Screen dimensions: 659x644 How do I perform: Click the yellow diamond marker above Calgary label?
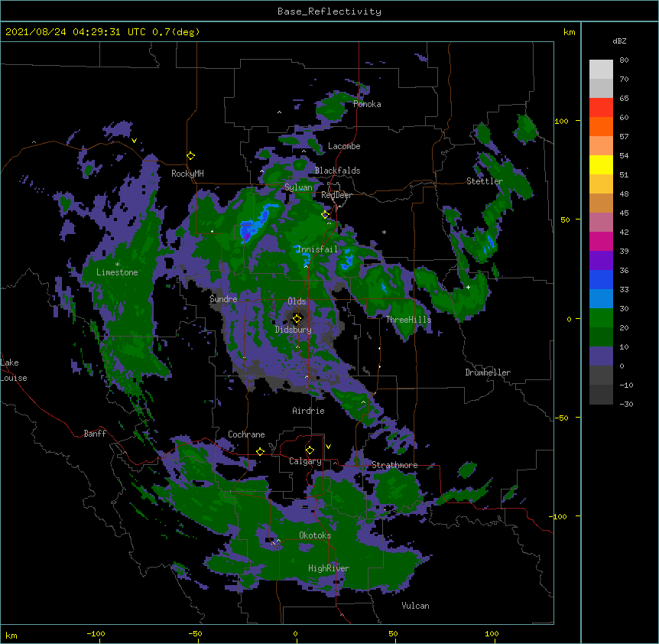(310, 450)
